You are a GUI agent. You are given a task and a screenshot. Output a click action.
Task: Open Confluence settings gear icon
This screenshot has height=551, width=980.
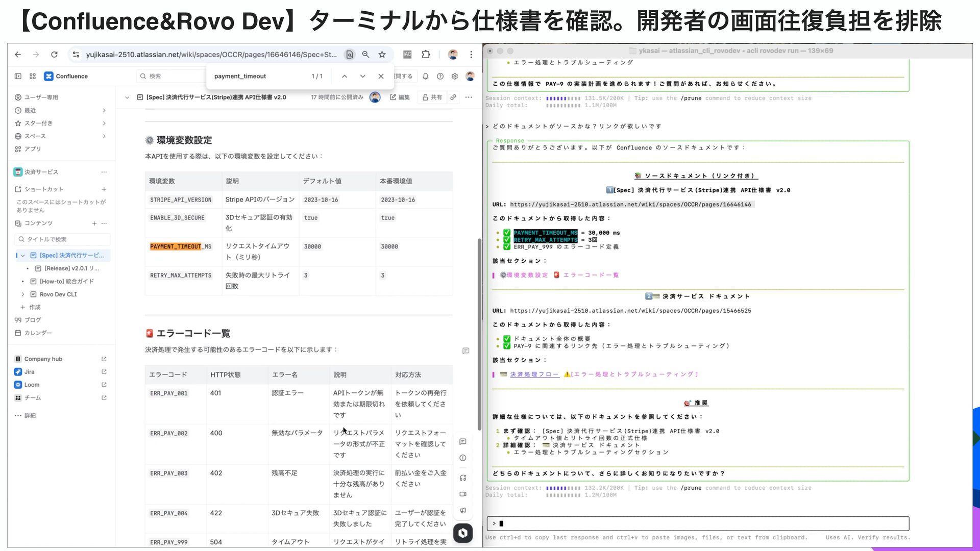coord(454,77)
